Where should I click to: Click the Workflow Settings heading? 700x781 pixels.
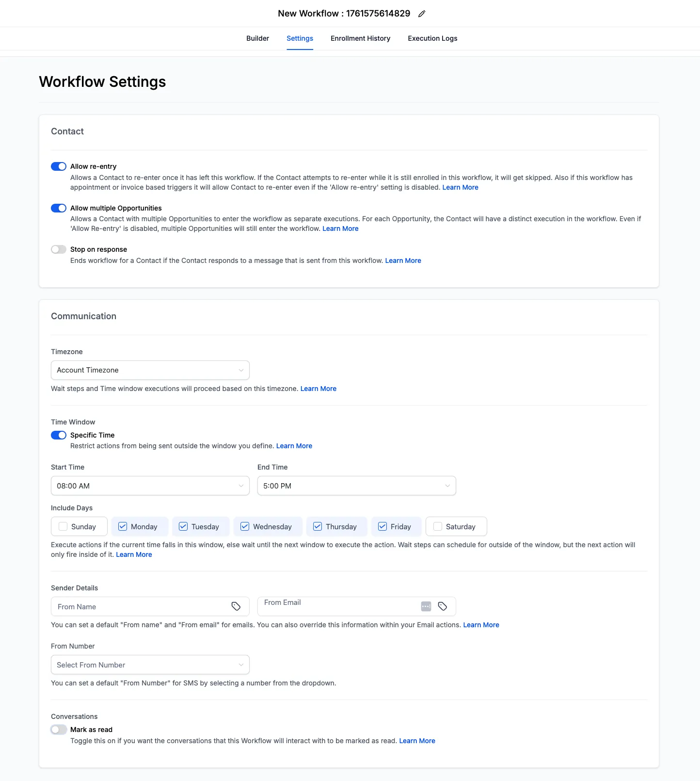[102, 81]
